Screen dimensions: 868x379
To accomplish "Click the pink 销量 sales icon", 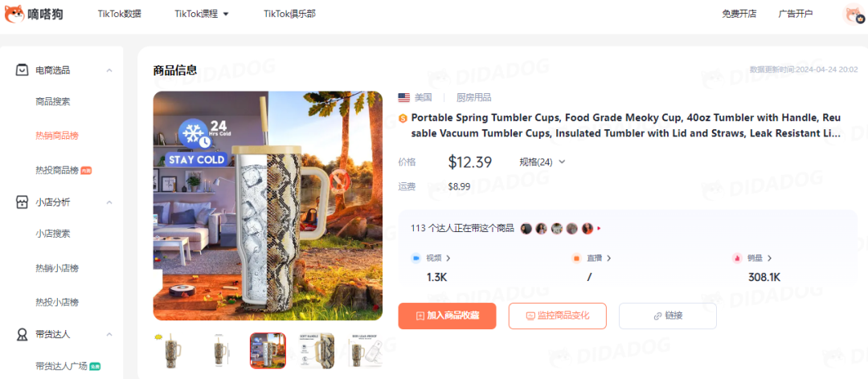I will click(x=737, y=258).
